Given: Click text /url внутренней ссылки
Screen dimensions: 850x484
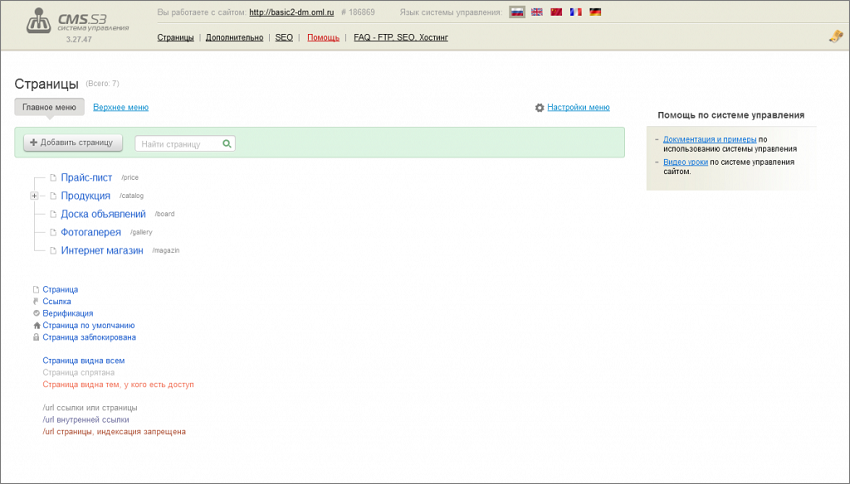Looking at the screenshot, I should [86, 420].
